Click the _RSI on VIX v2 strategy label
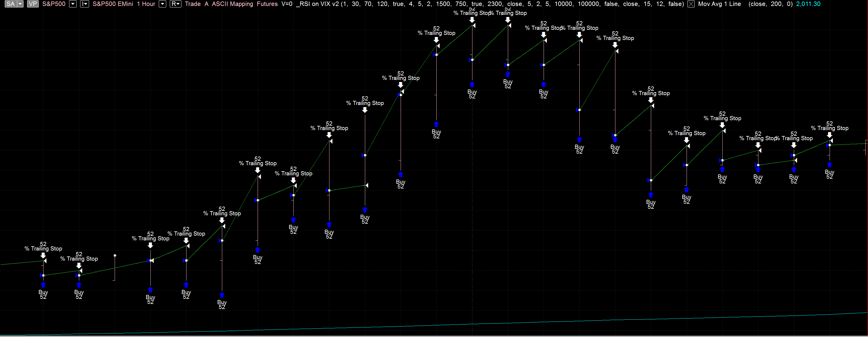 pos(318,4)
